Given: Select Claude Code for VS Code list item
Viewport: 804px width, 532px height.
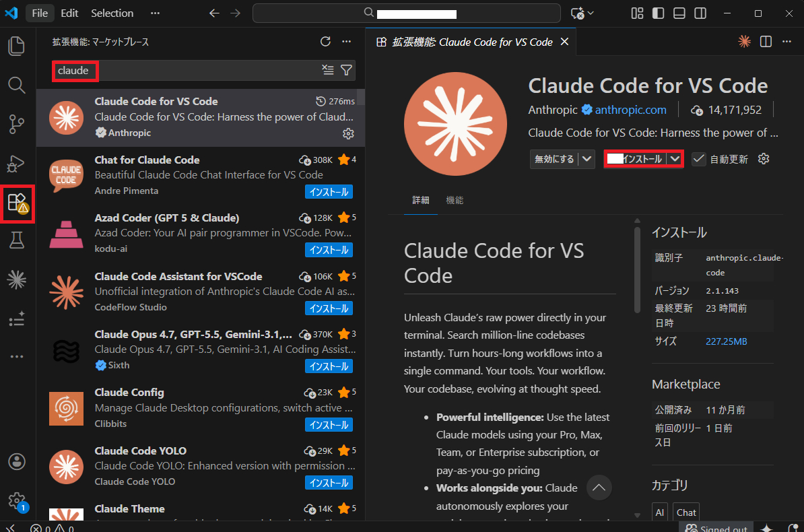Looking at the screenshot, I should [201, 117].
